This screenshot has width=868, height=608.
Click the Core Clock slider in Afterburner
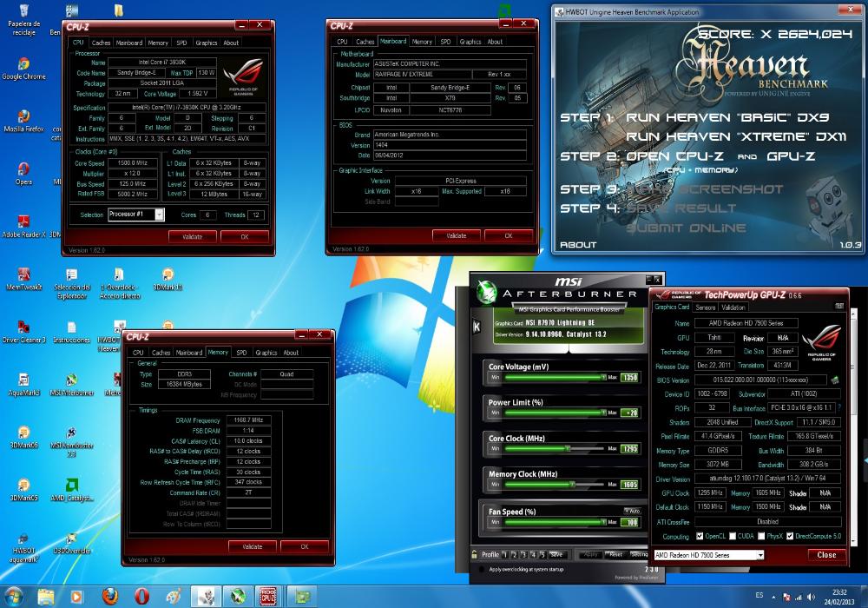point(556,448)
